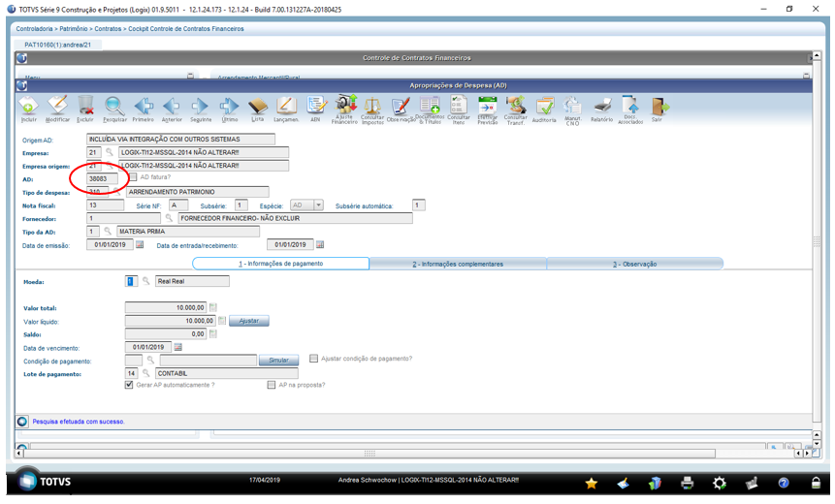
Task: Open Docs. Associados icon
Action: pyautogui.click(x=630, y=109)
